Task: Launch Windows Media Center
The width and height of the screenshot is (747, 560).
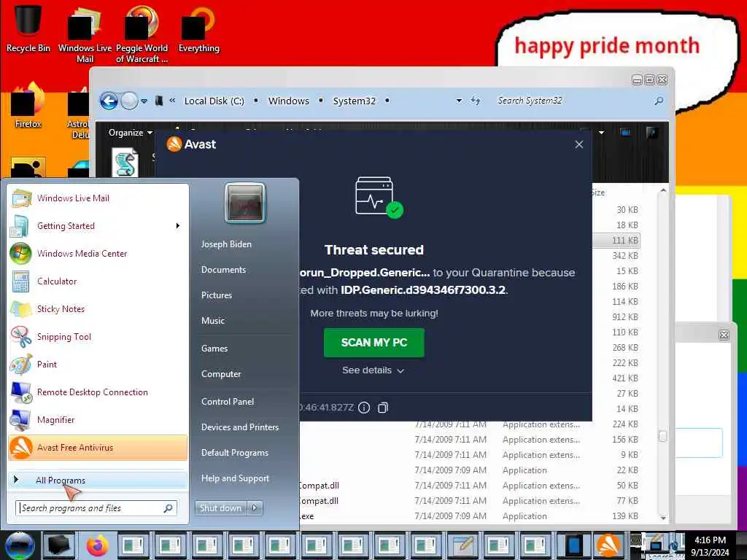Action: (x=98, y=253)
